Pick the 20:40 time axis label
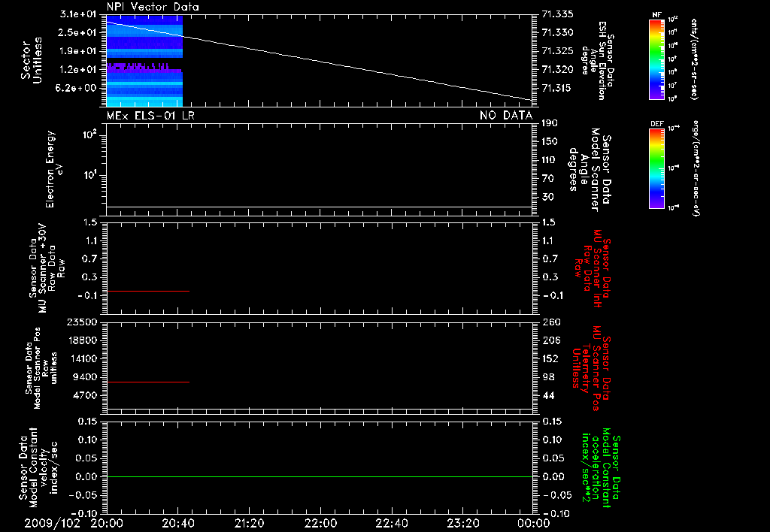 pos(177,523)
